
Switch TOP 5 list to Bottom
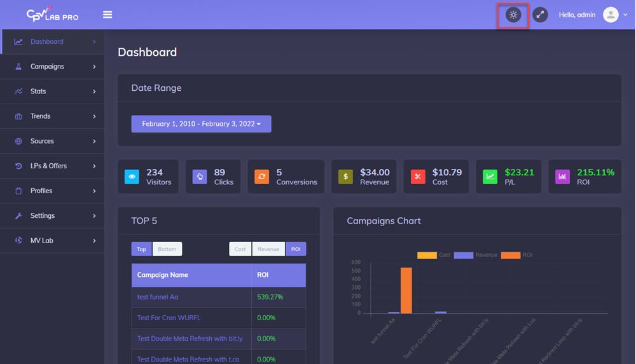pos(167,249)
